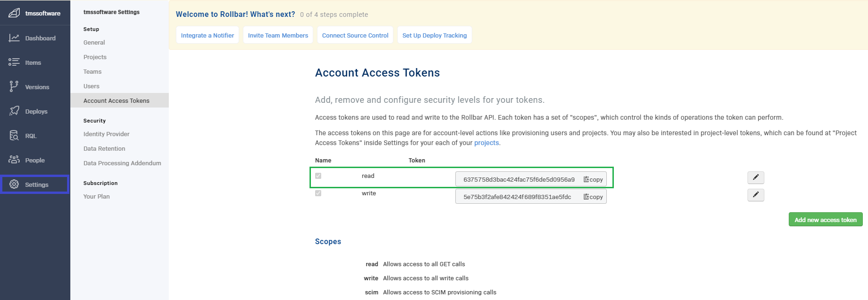
Task: Click Add new access token button
Action: pyautogui.click(x=825, y=220)
